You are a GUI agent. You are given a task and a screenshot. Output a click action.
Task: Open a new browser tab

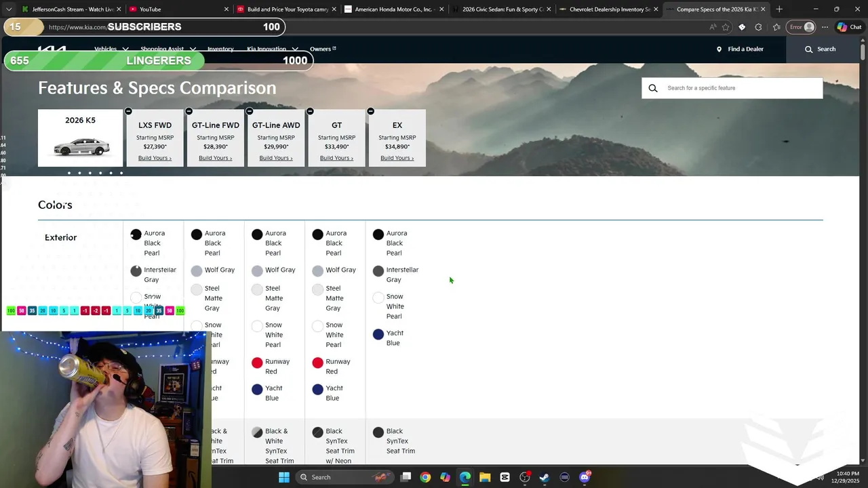[x=779, y=9]
